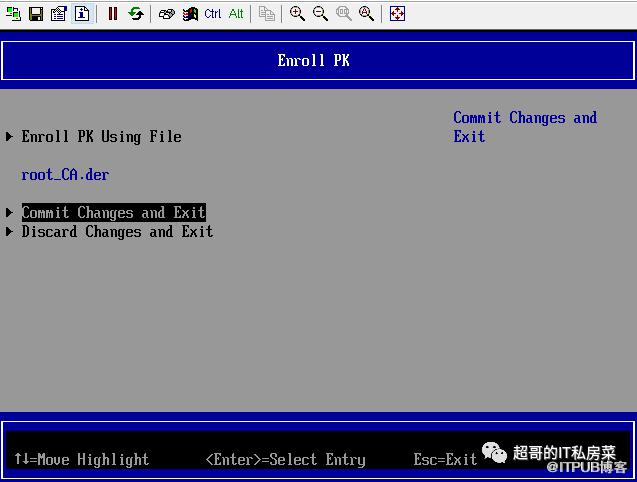
Task: Click the zoom in magnifier icon
Action: (297, 14)
